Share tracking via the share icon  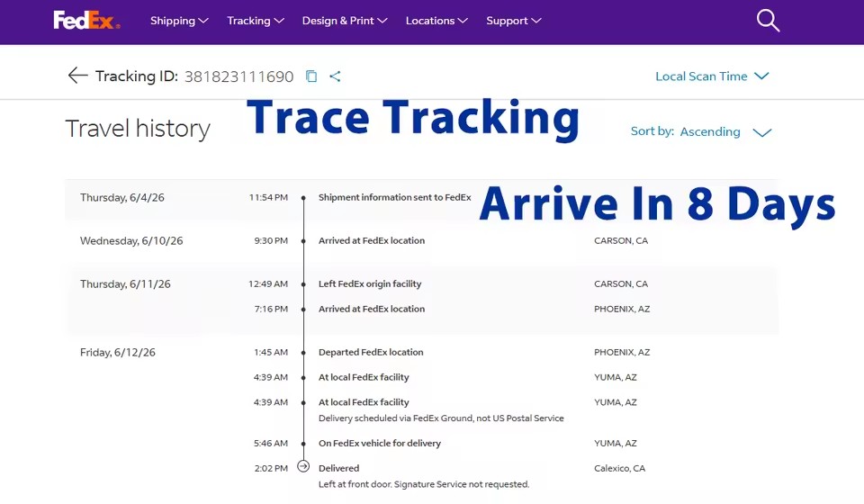click(x=335, y=76)
